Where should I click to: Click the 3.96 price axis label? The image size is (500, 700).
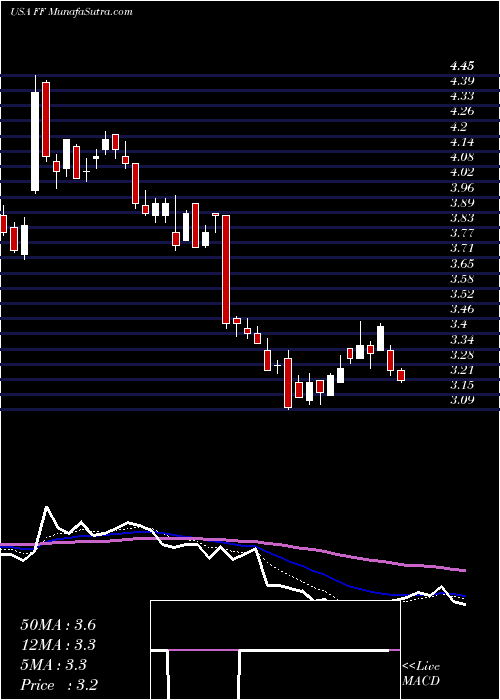pos(462,188)
